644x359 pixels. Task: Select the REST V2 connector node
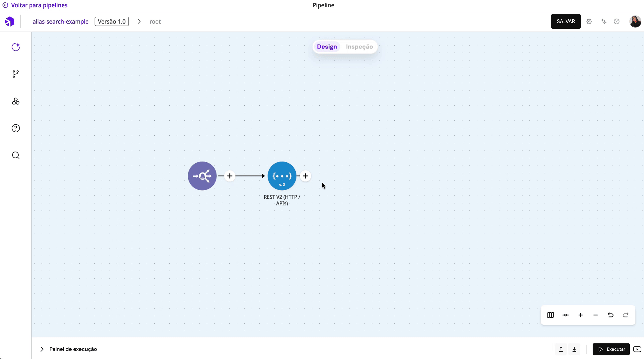tap(282, 176)
